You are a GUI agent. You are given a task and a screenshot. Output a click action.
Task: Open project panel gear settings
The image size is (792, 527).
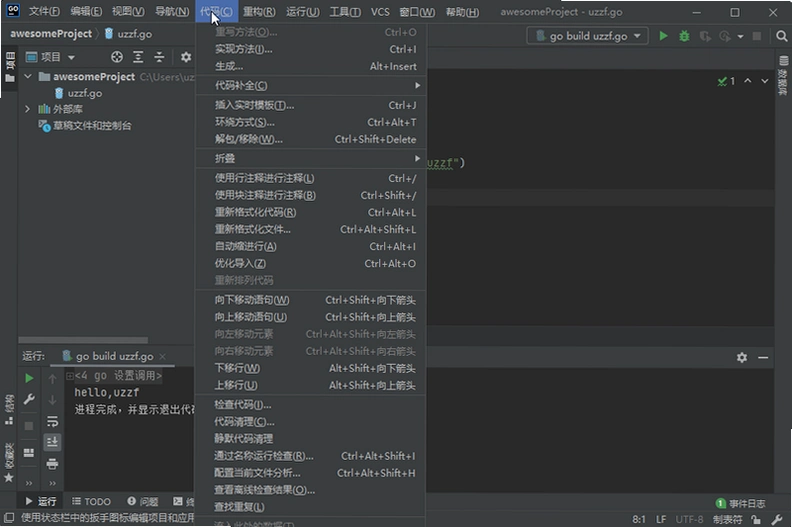186,57
